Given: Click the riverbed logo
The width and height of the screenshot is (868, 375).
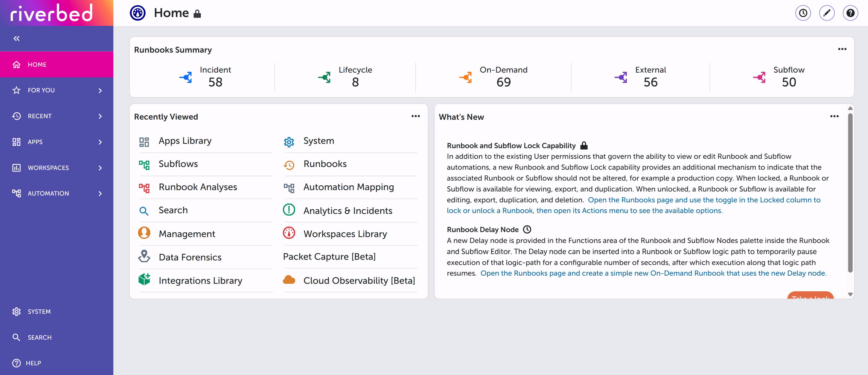Looking at the screenshot, I should pos(51,13).
